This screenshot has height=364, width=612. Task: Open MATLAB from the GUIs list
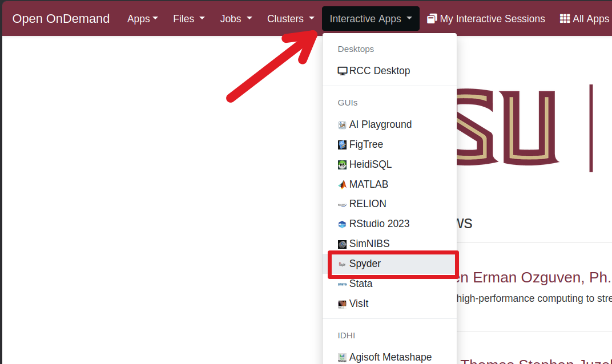(389, 184)
